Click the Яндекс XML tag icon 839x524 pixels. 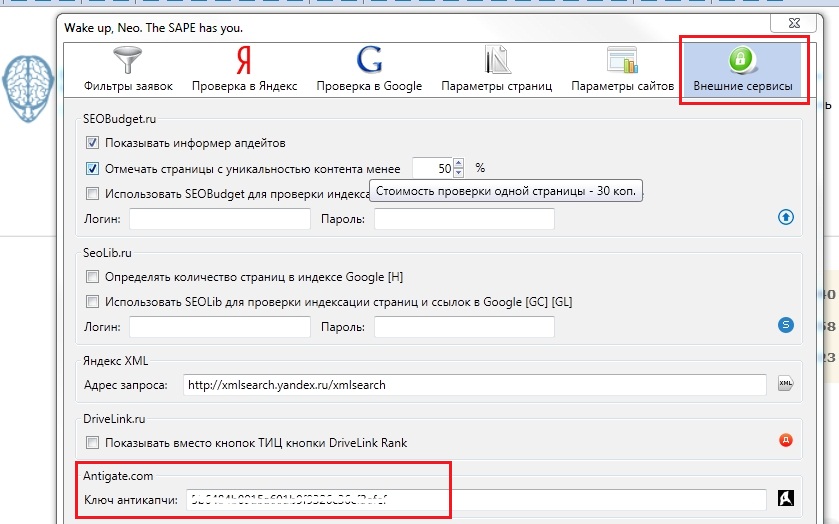point(785,383)
